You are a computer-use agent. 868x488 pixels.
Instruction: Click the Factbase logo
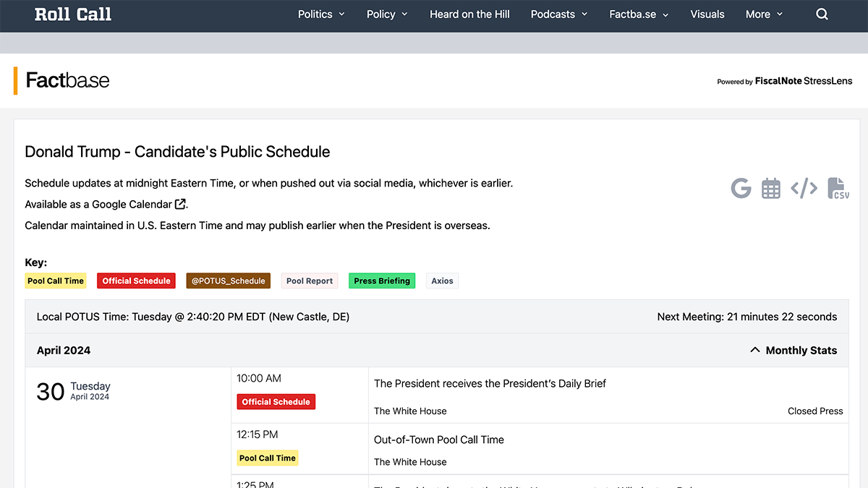67,80
